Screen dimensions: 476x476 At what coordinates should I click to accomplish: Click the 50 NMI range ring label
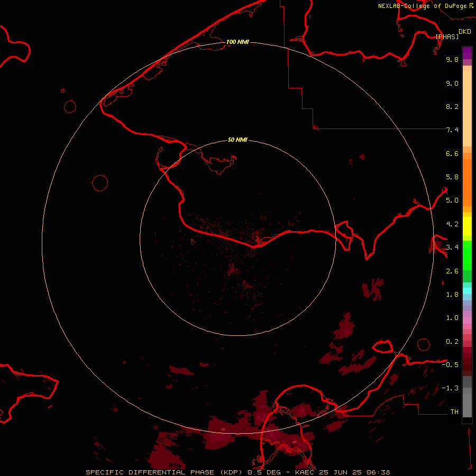pos(237,140)
